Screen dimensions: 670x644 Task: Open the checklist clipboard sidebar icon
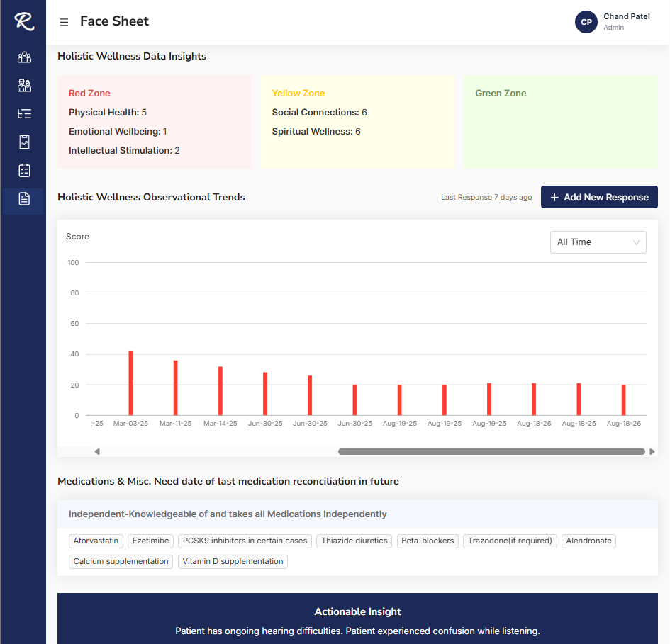coord(24,171)
